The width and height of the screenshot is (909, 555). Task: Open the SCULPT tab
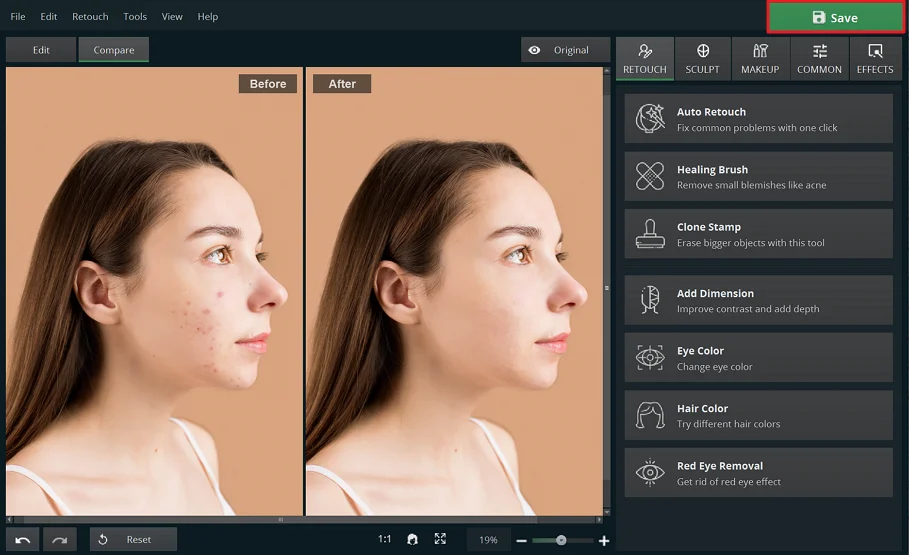click(703, 59)
